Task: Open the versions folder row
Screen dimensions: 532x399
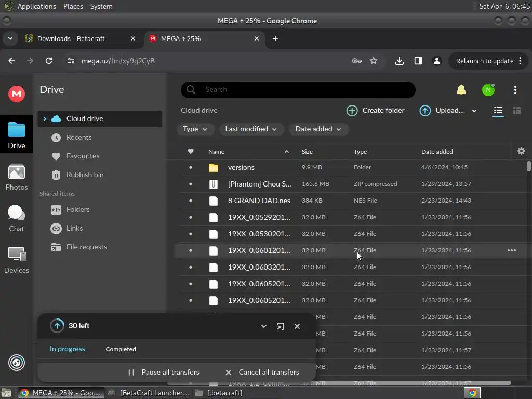Action: click(350, 167)
